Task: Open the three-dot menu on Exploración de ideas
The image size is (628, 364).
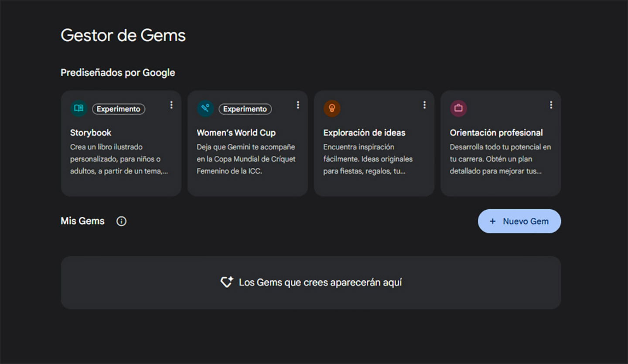Action: click(x=424, y=105)
